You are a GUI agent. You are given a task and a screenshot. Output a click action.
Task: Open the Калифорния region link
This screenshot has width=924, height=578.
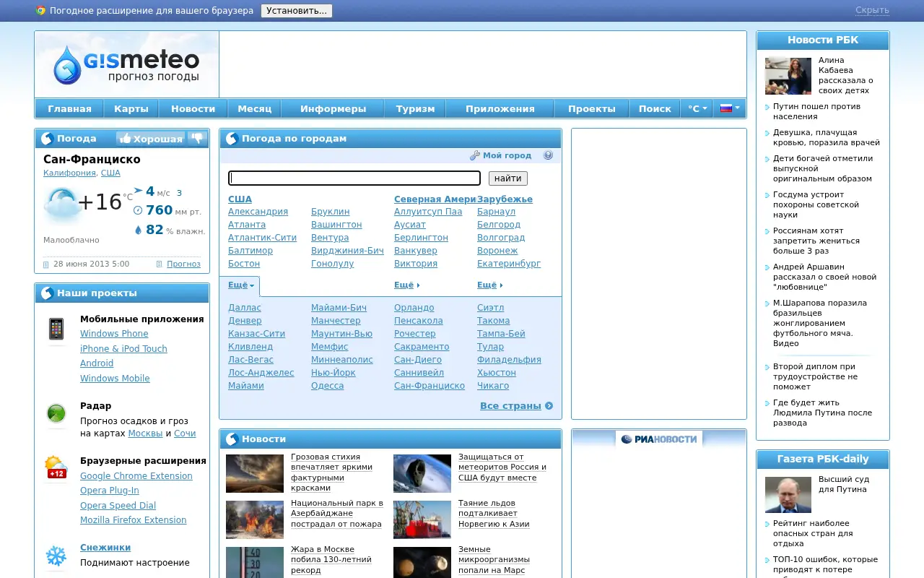point(69,173)
